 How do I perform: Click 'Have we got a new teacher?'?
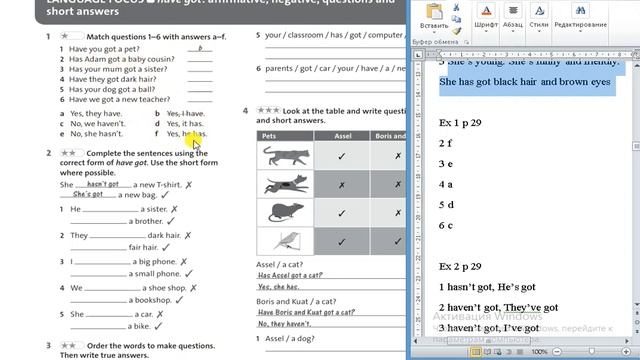point(119,99)
